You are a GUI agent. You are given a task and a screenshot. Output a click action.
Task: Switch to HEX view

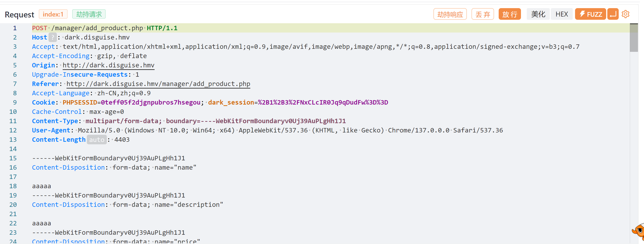click(562, 14)
